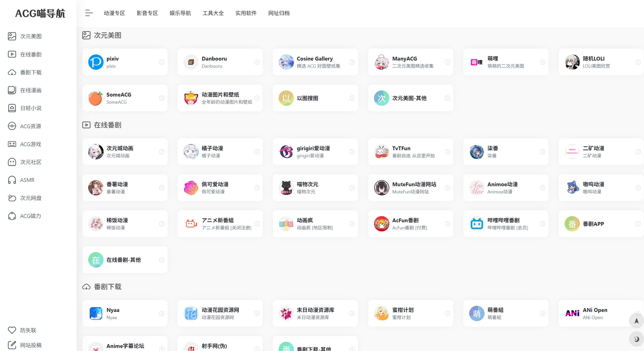Viewport: 644px width, 351px height.
Task: Open the pixiv logo icon
Action: tap(96, 62)
